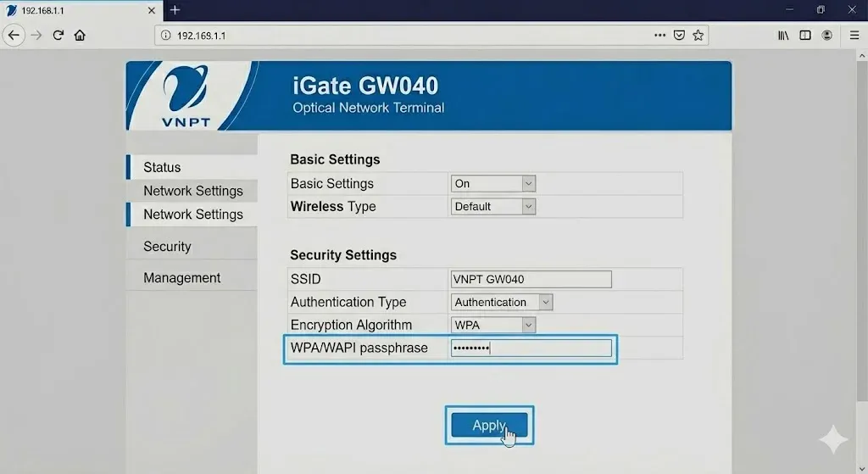Select the 192.168.1.1 browser tab

[81, 10]
